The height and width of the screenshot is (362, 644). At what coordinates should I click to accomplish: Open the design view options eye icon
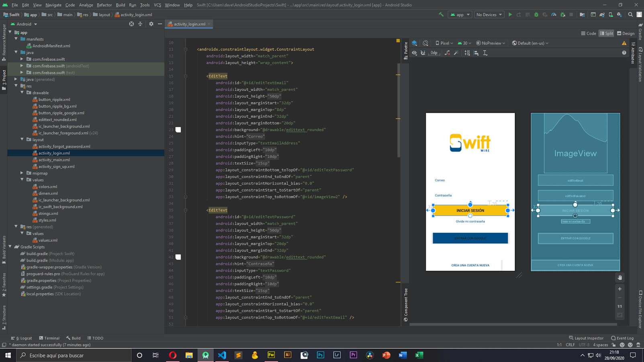click(415, 53)
